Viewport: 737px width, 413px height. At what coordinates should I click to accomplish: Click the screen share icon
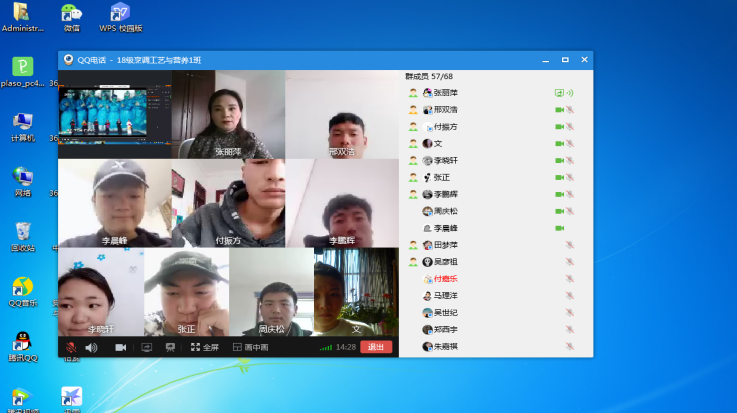(x=146, y=347)
